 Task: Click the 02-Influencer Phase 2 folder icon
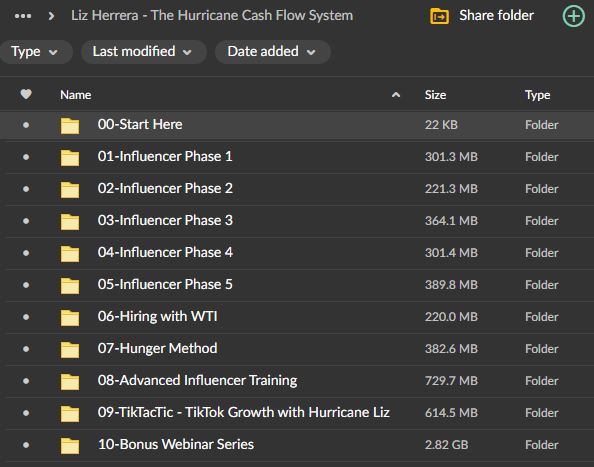[70, 189]
